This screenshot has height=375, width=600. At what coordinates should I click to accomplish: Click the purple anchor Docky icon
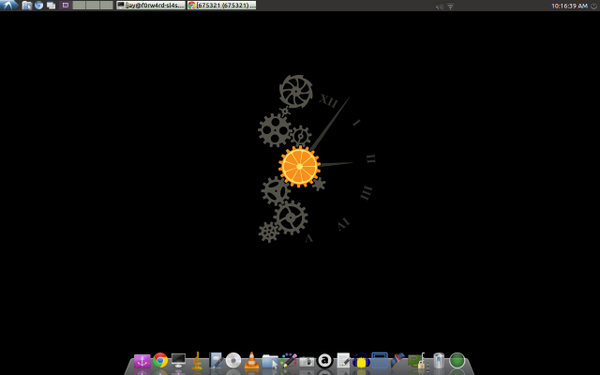coord(142,360)
